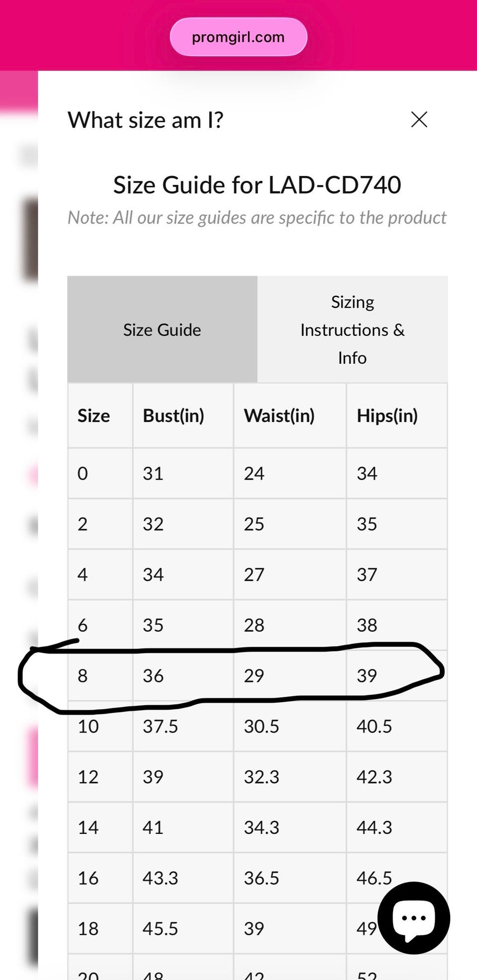Viewport: 477px width, 980px height.
Task: Click the waist value 24 for size 0
Action: coord(254,473)
